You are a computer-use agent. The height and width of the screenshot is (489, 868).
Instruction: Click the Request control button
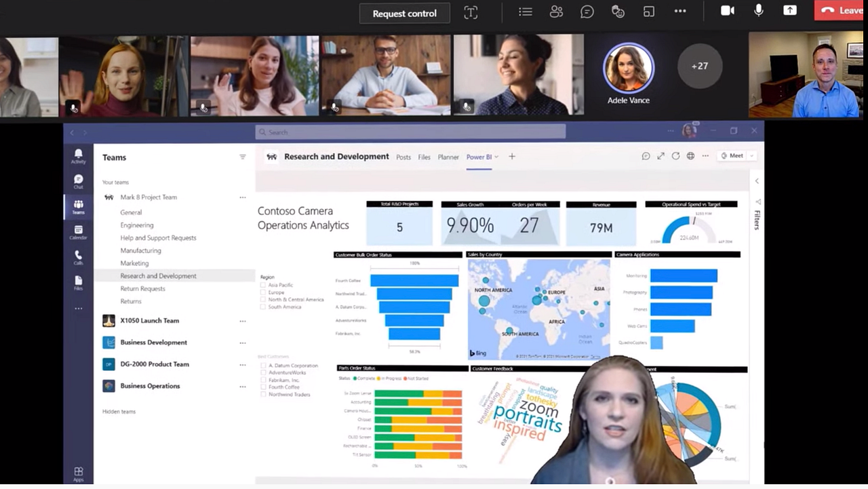pos(404,13)
